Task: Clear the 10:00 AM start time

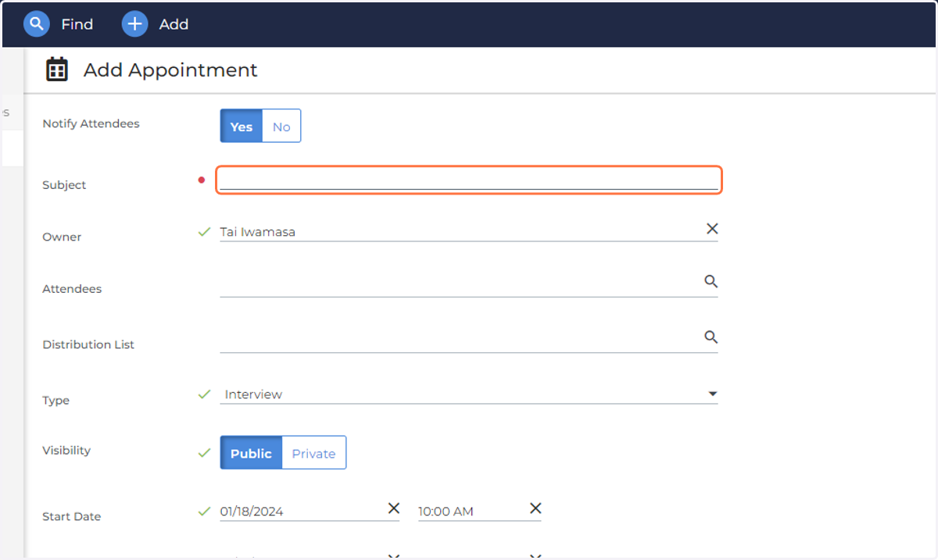Action: pos(535,508)
